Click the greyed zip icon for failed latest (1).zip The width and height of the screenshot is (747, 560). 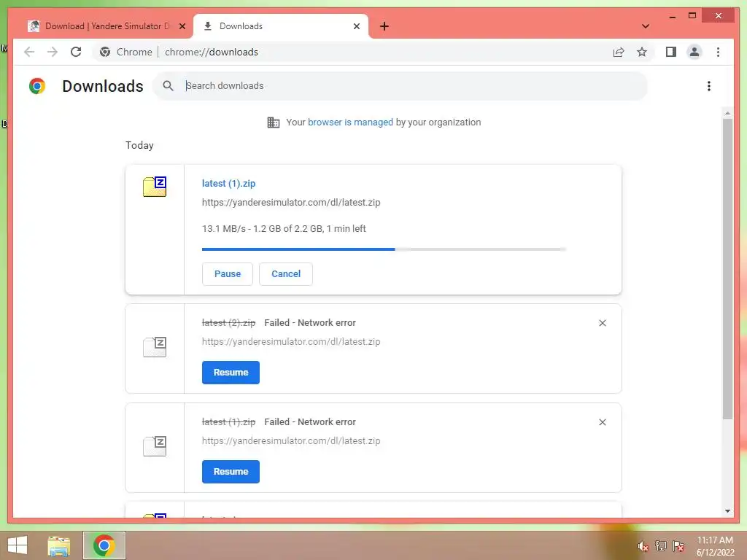(155, 446)
